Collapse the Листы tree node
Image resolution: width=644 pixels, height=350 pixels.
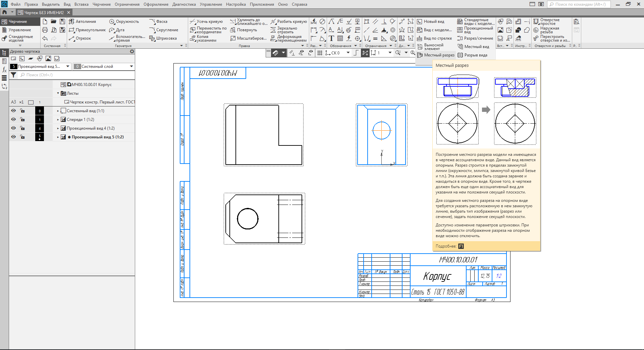click(58, 93)
